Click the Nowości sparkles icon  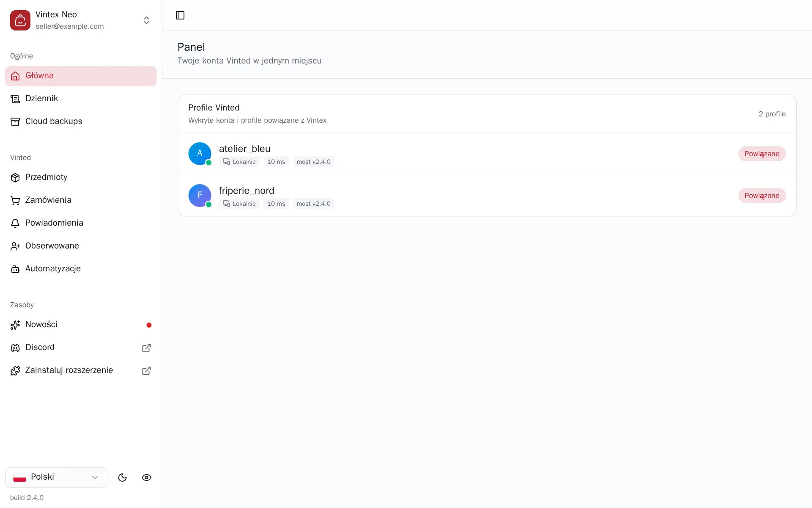click(x=15, y=325)
